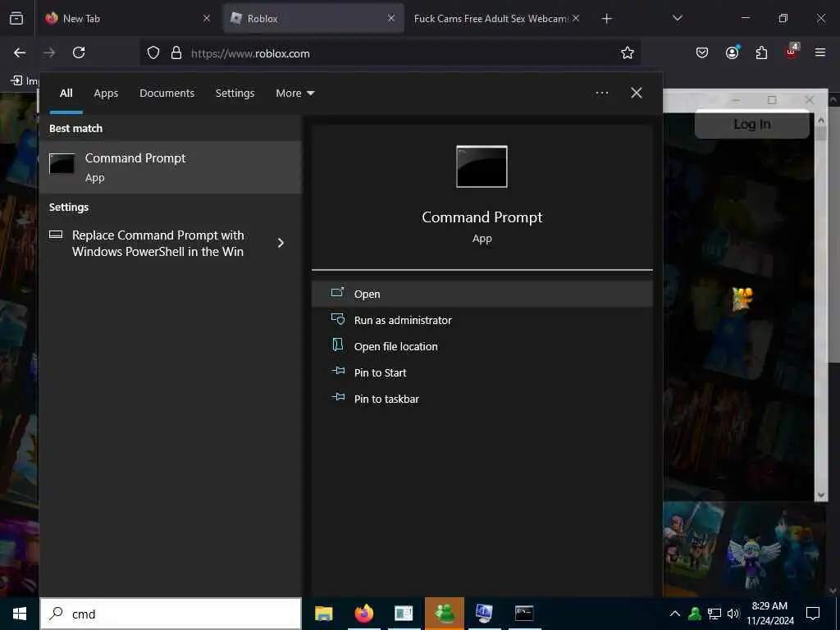The image size is (840, 630).
Task: Open Firefox from the taskbar
Action: tap(363, 614)
